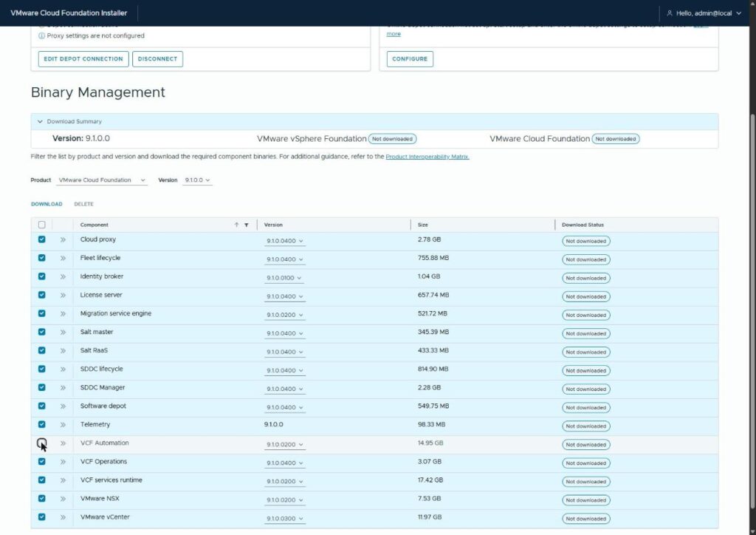The width and height of the screenshot is (756, 535).
Task: Click the page vertical scrollbar thumb
Action: pos(752,311)
